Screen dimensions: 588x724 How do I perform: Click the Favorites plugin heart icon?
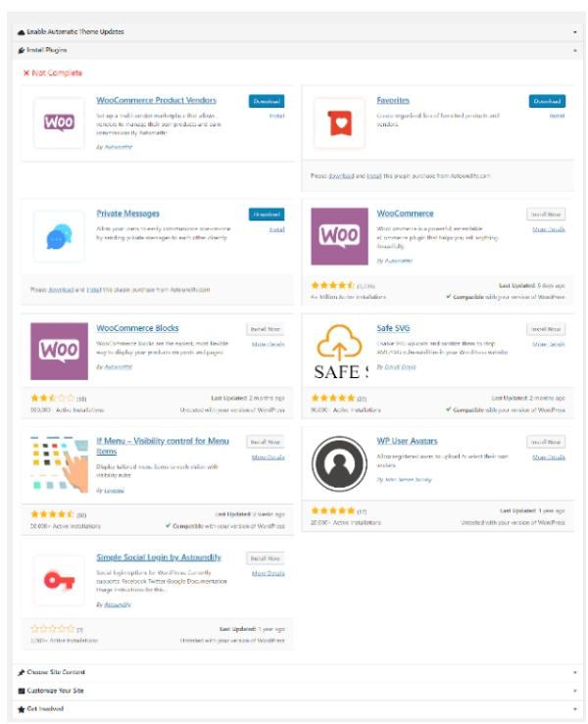(x=339, y=123)
